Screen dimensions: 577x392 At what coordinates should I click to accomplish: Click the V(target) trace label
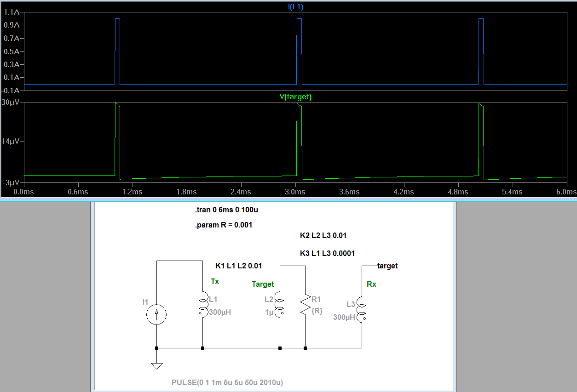pos(295,97)
